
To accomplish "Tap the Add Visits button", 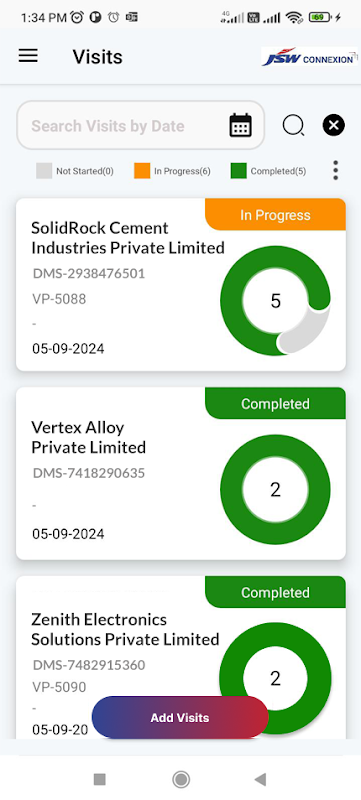I will coord(180,717).
